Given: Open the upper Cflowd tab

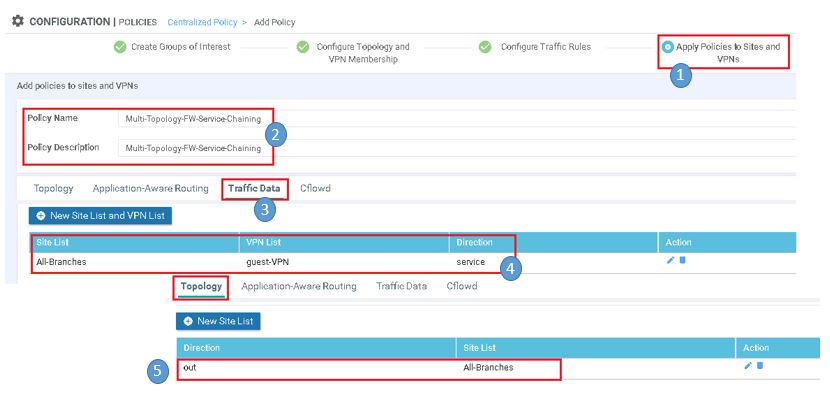Looking at the screenshot, I should 315,188.
